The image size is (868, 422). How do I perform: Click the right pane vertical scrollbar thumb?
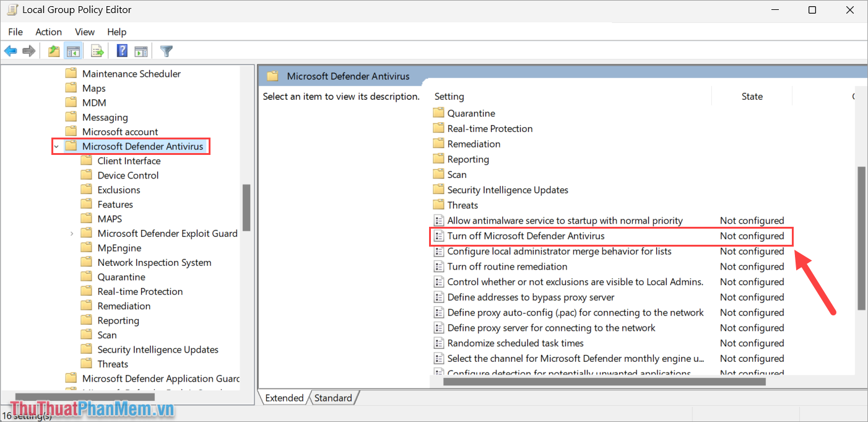(x=861, y=235)
